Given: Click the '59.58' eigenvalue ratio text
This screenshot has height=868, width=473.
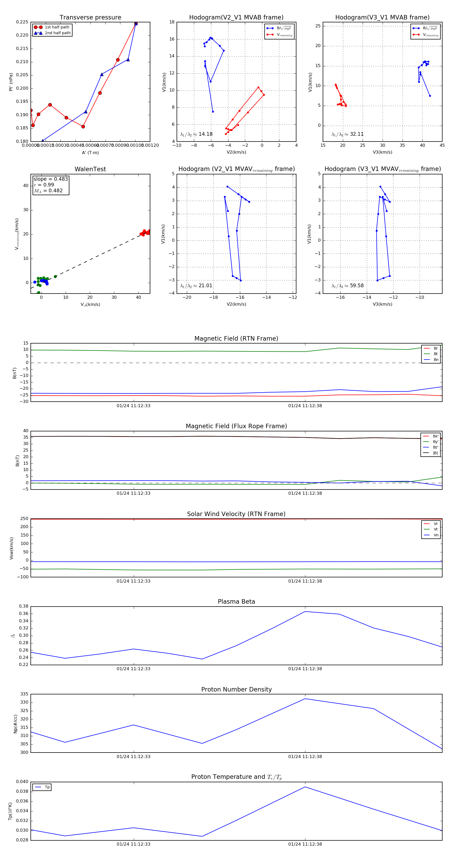Looking at the screenshot, I should 357,286.
